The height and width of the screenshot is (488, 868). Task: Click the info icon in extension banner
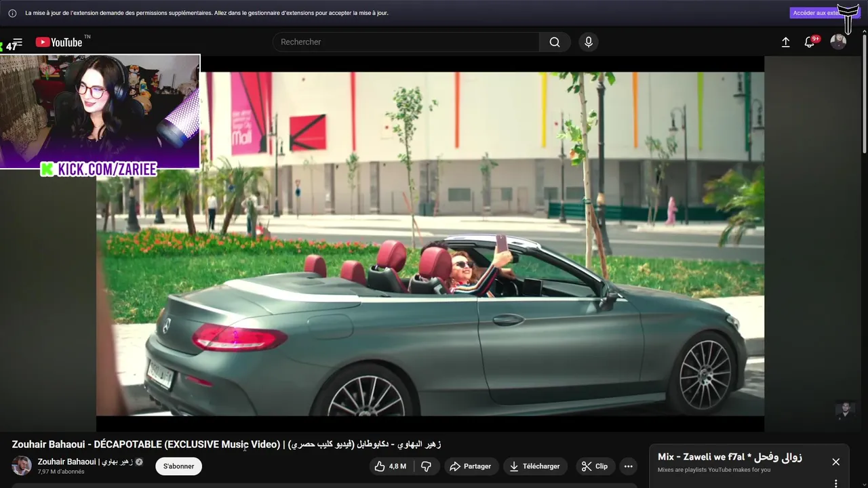[x=12, y=13]
